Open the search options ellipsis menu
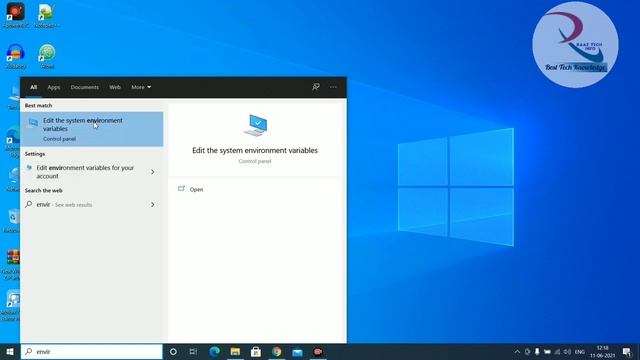This screenshot has height=360, width=640. tap(333, 87)
